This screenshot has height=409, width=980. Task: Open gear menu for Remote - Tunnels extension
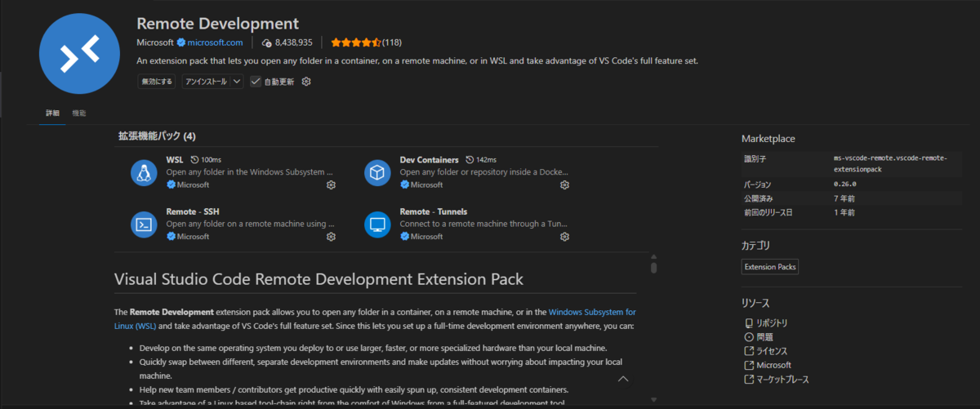tap(564, 237)
